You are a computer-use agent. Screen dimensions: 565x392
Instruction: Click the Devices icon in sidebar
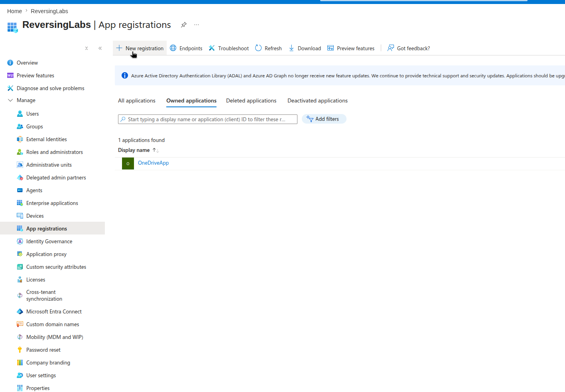point(20,216)
